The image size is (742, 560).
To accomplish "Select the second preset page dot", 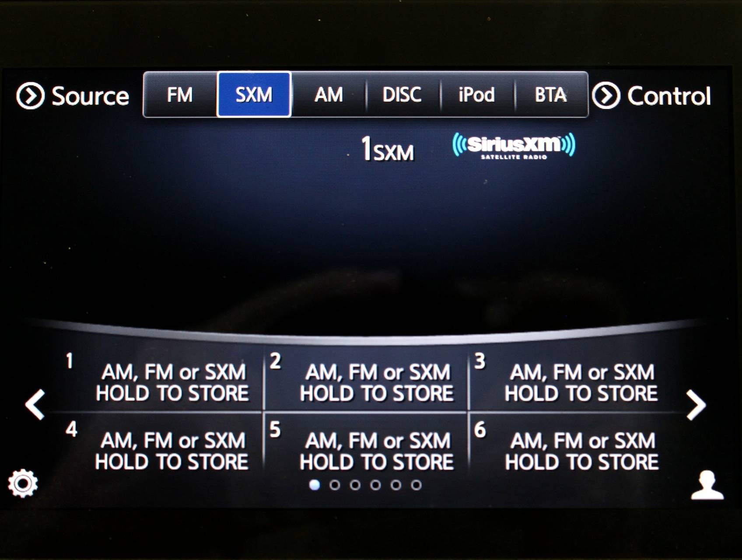I will [335, 485].
